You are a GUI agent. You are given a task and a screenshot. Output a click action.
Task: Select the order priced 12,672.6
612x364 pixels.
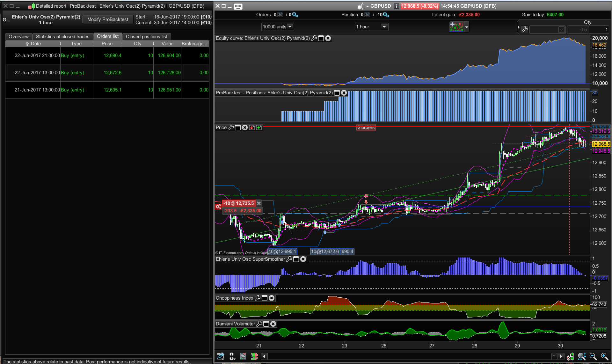click(107, 73)
